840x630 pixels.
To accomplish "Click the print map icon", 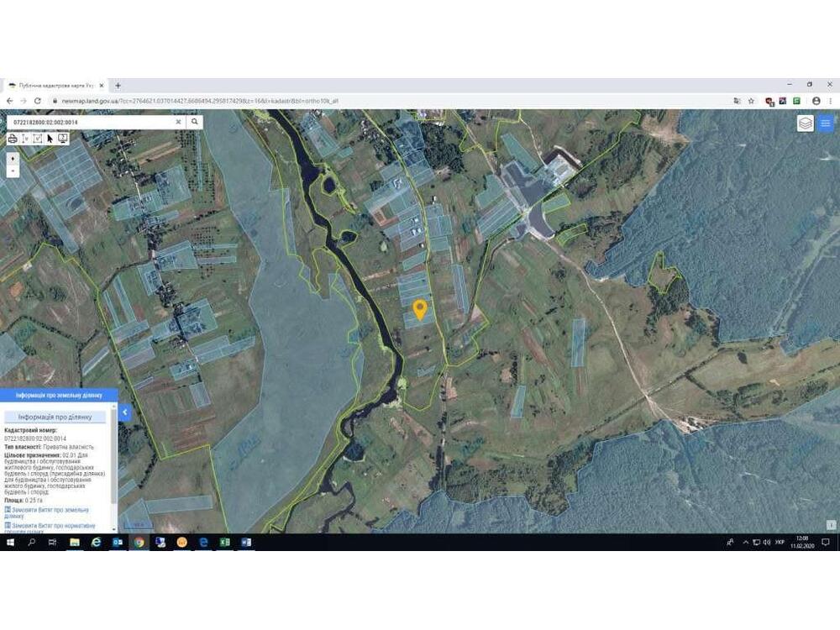I will (x=13, y=139).
